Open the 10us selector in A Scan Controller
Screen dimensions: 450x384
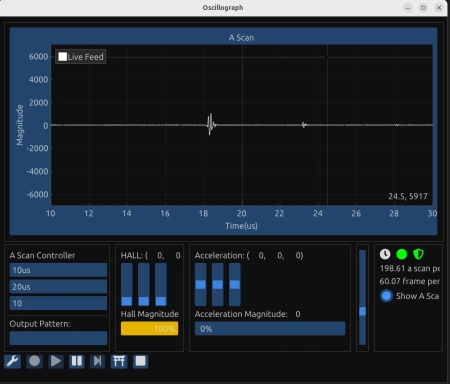(x=58, y=270)
